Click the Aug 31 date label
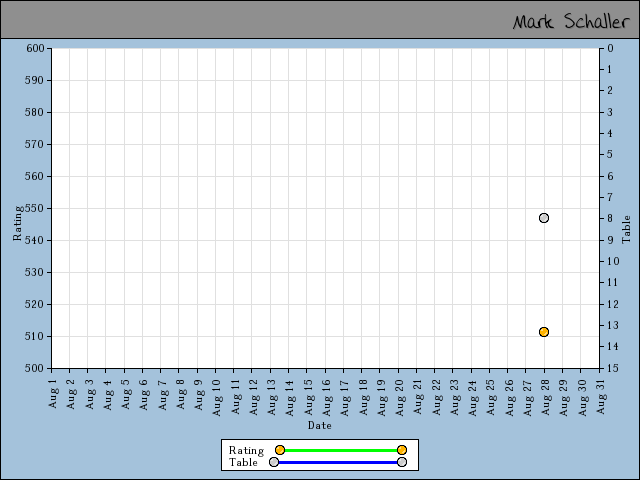640x480 pixels. tap(600, 397)
